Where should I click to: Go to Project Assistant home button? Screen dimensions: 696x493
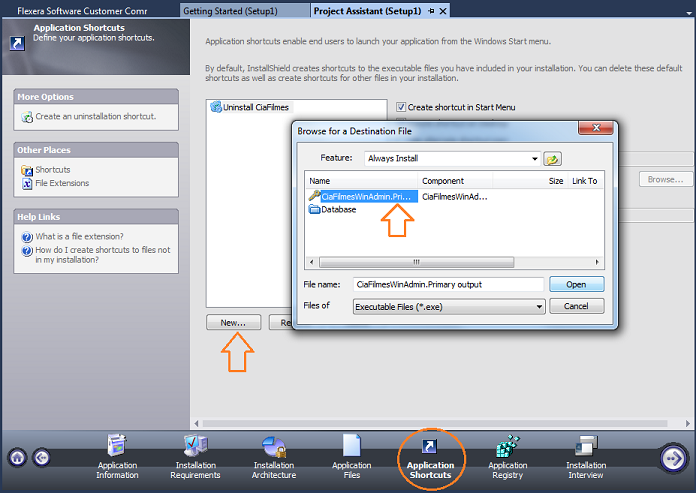coord(18,458)
